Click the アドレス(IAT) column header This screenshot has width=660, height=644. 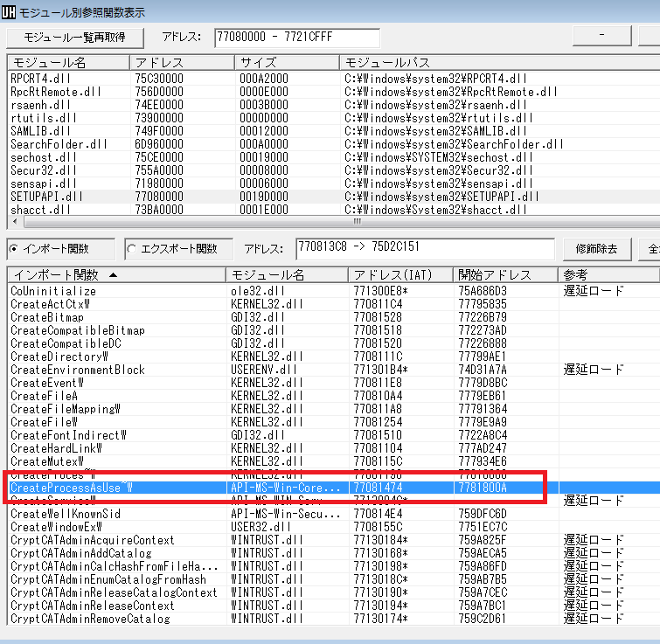[400, 275]
